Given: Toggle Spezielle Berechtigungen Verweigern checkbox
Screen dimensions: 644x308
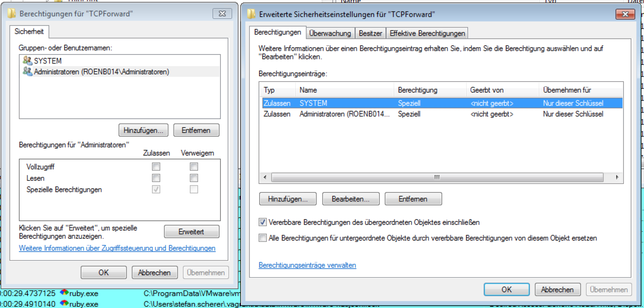Looking at the screenshot, I should pyautogui.click(x=194, y=189).
